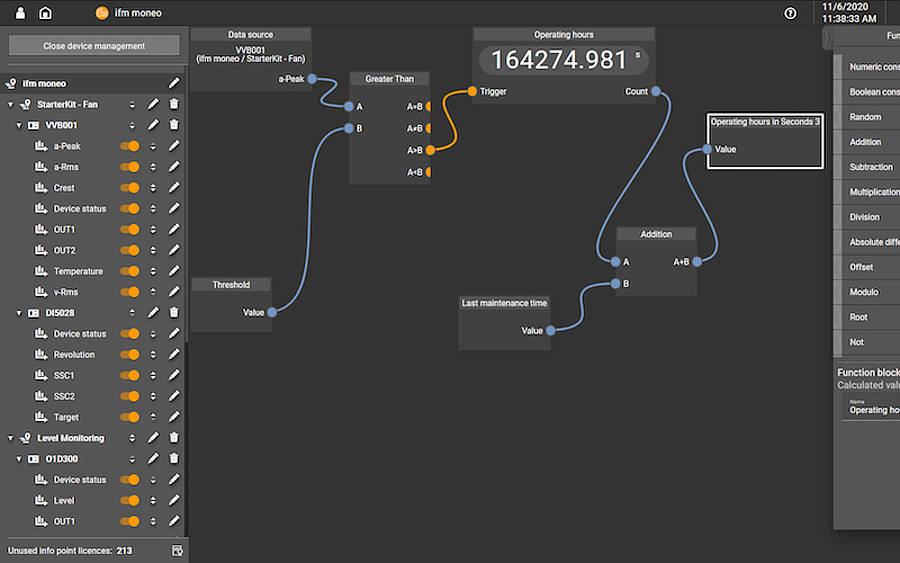The height and width of the screenshot is (563, 900).
Task: Toggle the Crest data point switch
Action: tap(130, 188)
